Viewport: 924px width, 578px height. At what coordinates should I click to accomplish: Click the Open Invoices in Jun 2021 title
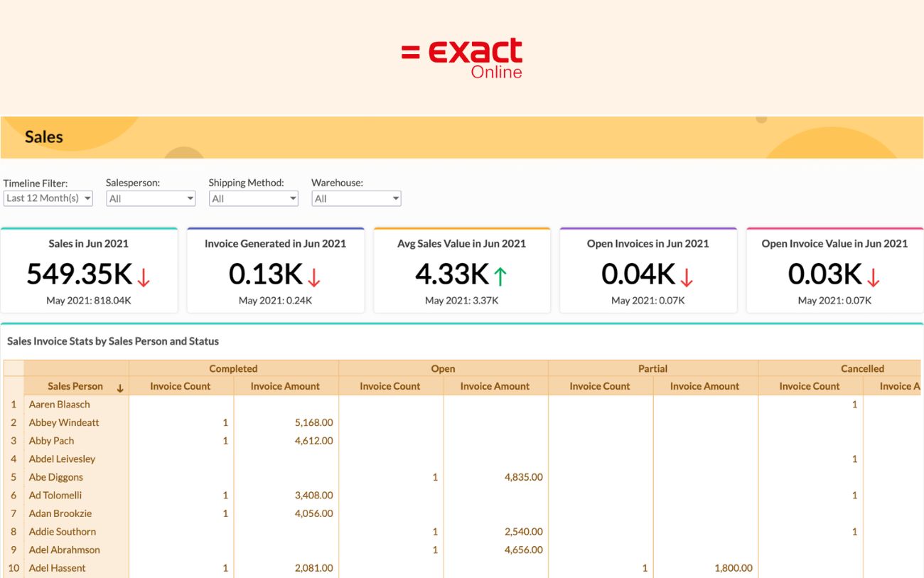coord(648,243)
